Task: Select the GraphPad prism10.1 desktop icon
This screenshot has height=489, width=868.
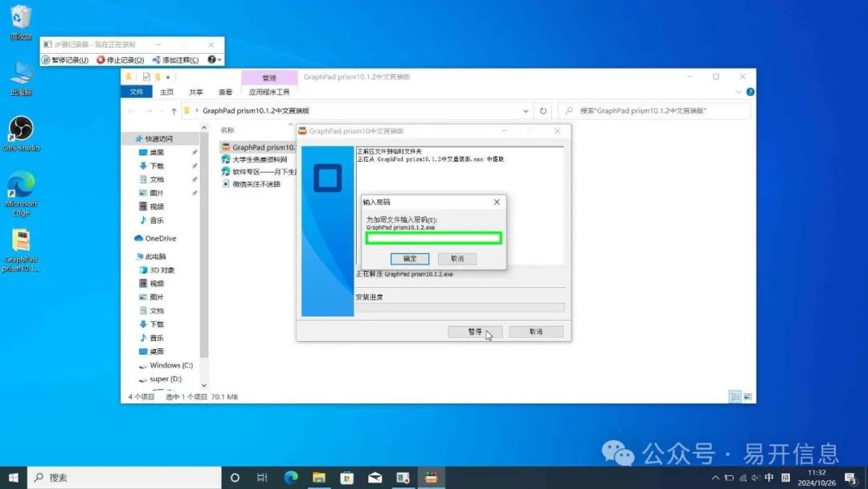Action: click(x=21, y=250)
